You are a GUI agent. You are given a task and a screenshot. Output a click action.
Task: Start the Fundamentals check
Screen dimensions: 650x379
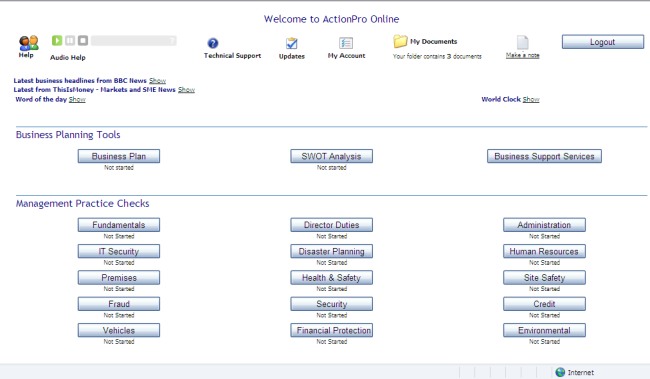(119, 225)
